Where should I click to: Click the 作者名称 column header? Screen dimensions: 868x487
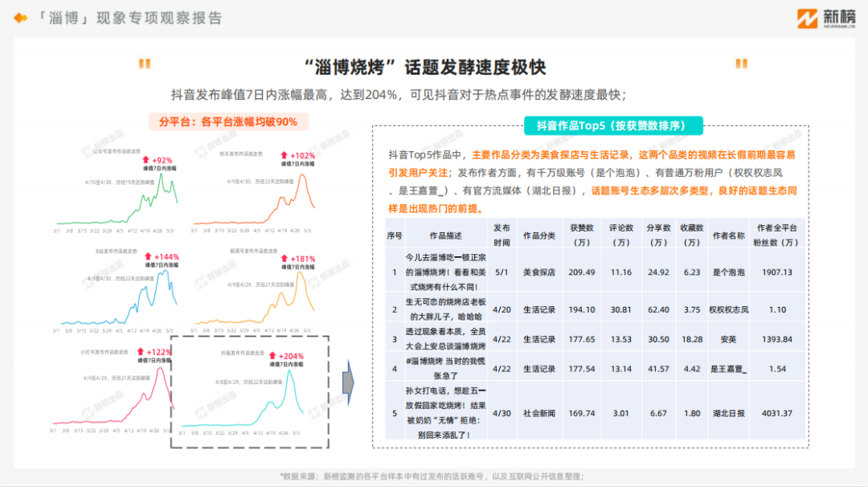pyautogui.click(x=728, y=235)
